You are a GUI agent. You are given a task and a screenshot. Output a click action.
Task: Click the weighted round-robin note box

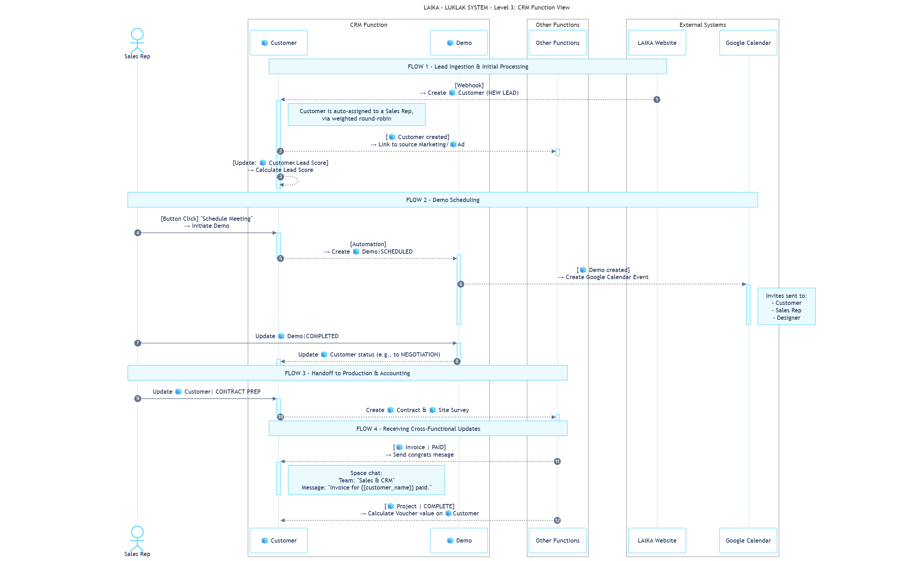pyautogui.click(x=357, y=115)
